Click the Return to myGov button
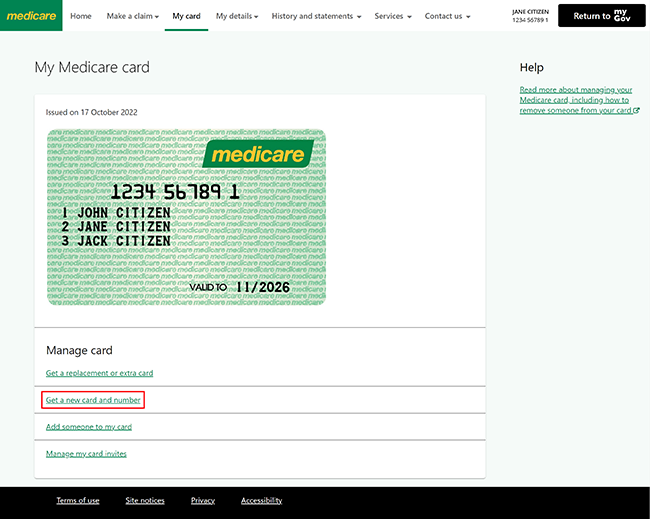 601,16
